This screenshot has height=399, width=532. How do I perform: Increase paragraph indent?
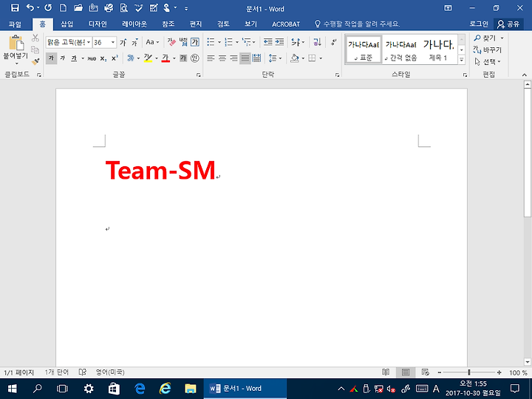(279, 42)
